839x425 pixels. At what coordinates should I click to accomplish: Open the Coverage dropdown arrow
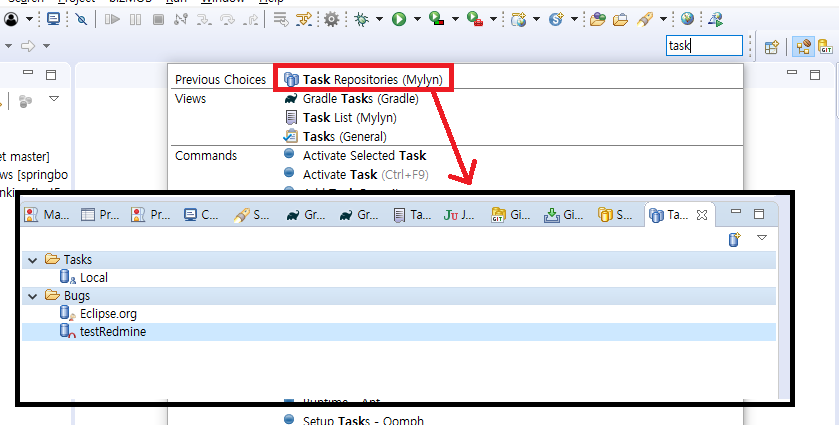tap(455, 20)
